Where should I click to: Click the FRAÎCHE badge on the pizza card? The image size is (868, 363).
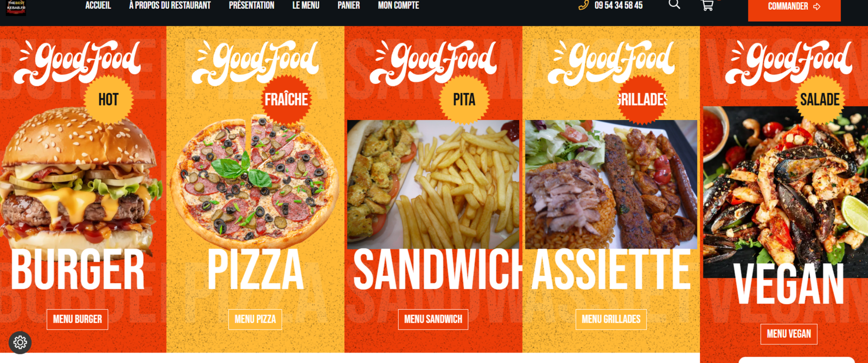click(286, 100)
